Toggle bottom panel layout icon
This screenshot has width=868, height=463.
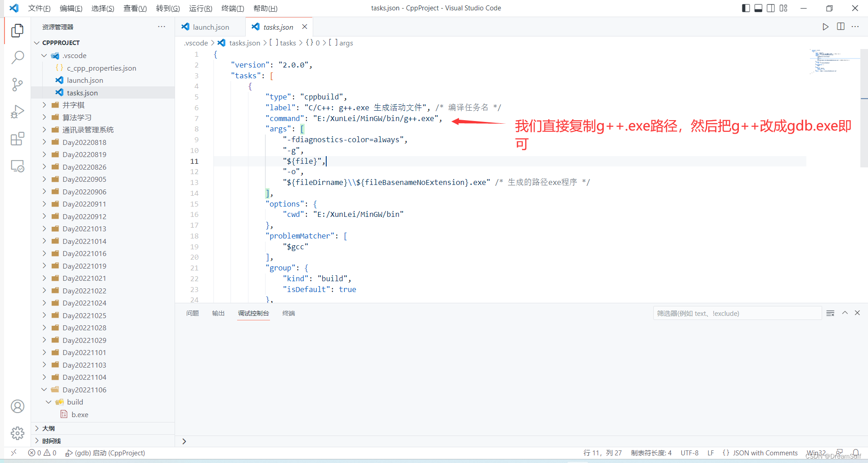click(x=758, y=8)
